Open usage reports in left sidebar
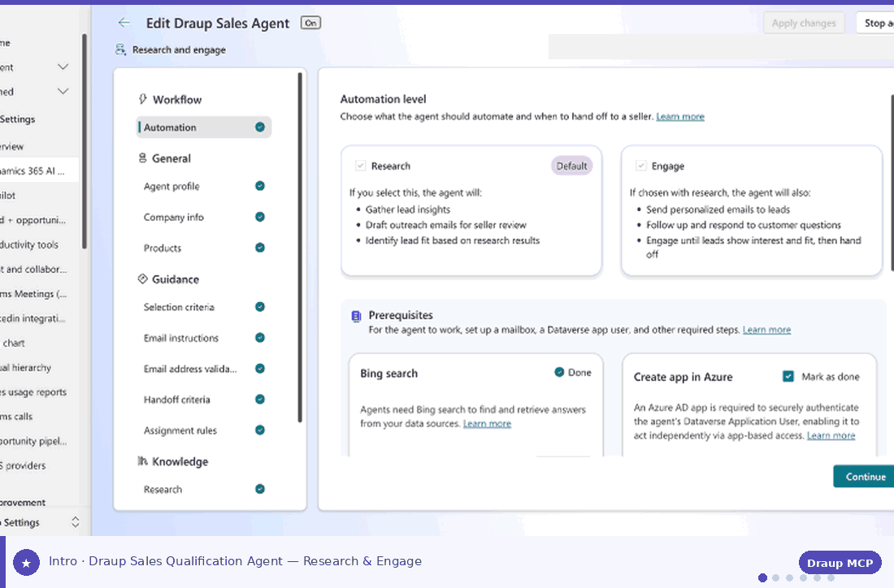This screenshot has height=588, width=894. click(x=33, y=392)
